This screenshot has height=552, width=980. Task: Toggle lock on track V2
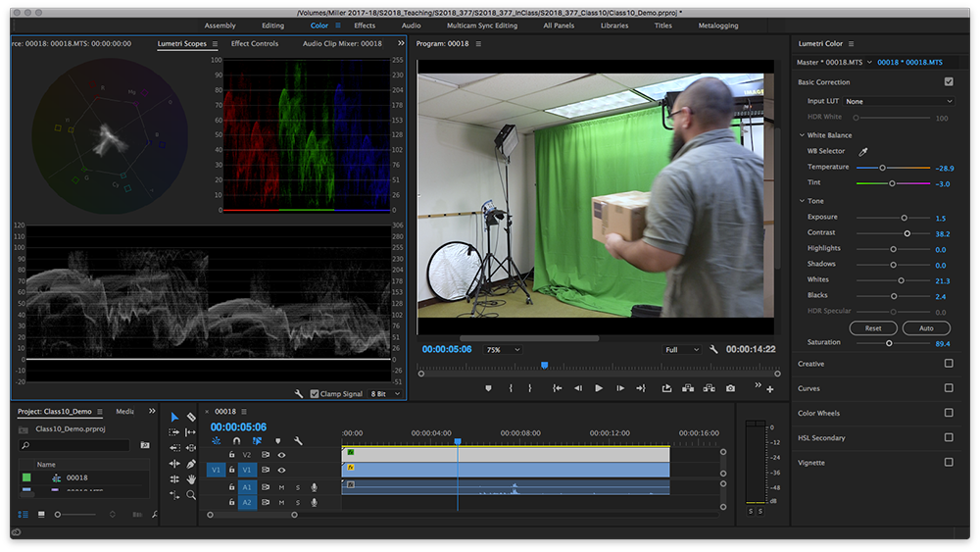click(231, 455)
